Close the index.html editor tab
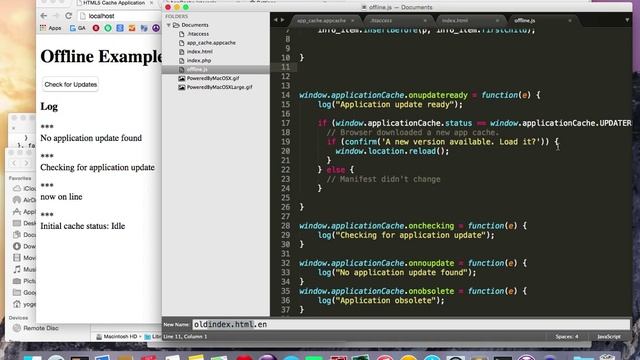This screenshot has width=640, height=360. click(497, 20)
